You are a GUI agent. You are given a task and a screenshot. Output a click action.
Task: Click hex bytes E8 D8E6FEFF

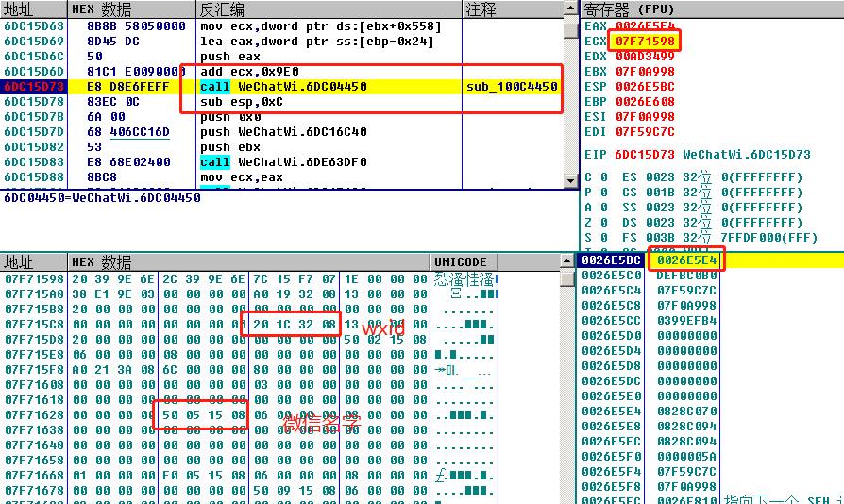pyautogui.click(x=128, y=87)
